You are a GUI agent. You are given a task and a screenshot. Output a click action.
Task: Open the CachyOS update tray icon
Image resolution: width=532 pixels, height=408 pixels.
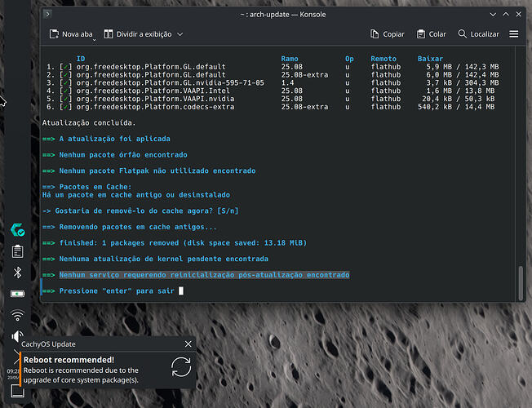point(17,230)
